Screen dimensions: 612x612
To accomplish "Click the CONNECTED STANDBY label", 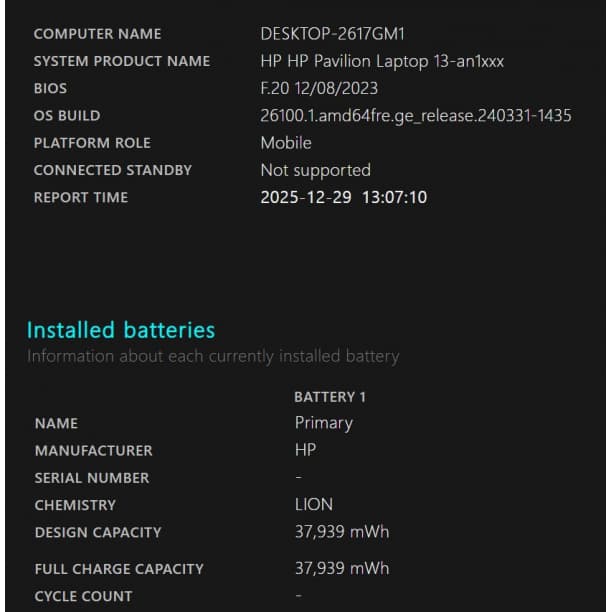I will 112,170.
